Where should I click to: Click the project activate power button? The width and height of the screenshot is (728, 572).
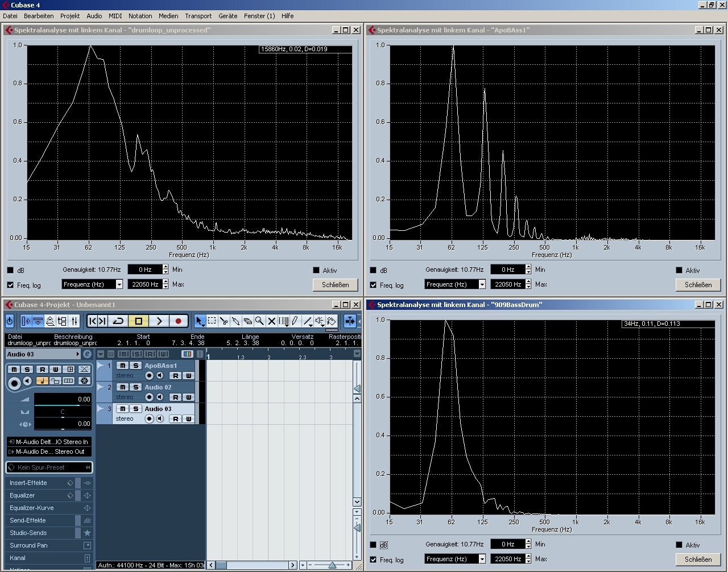click(x=10, y=321)
